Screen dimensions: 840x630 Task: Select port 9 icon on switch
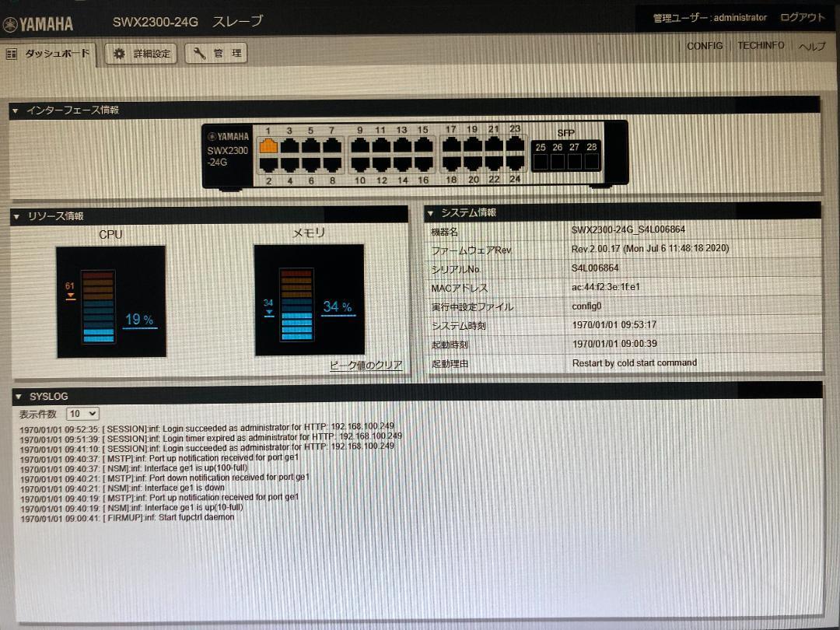click(360, 145)
